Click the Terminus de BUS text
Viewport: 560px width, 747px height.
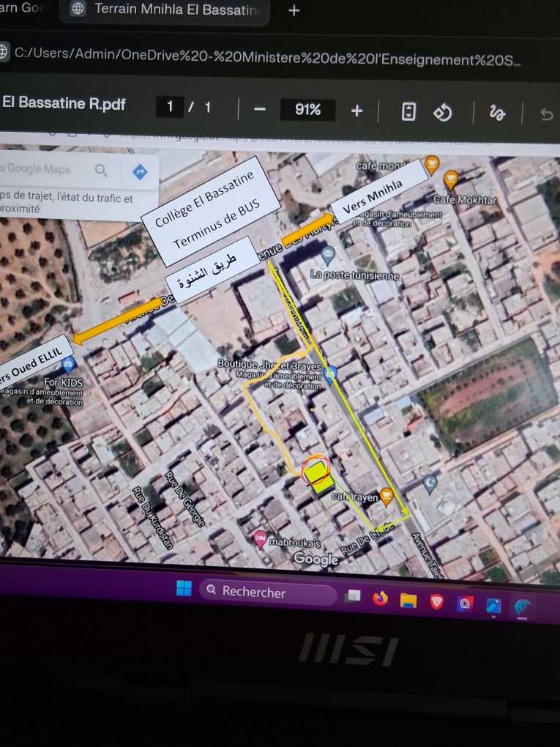coord(216,223)
